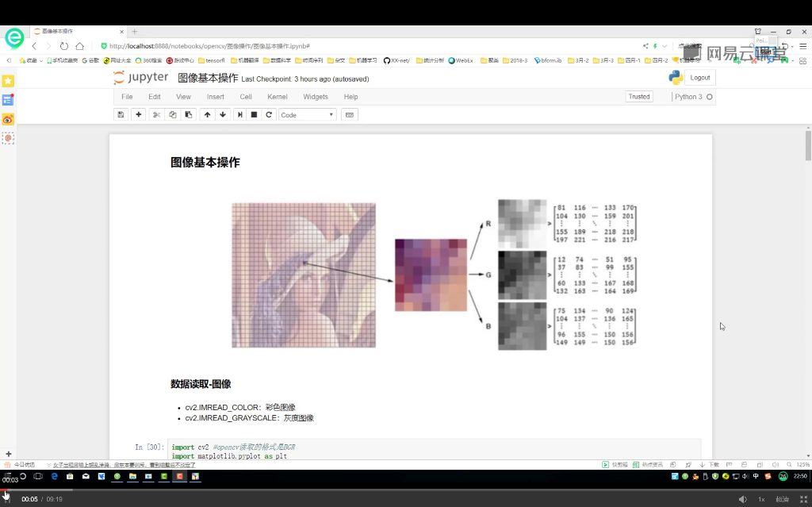This screenshot has width=812, height=507.
Task: Open the browser hamburger menu
Action: pos(802,46)
